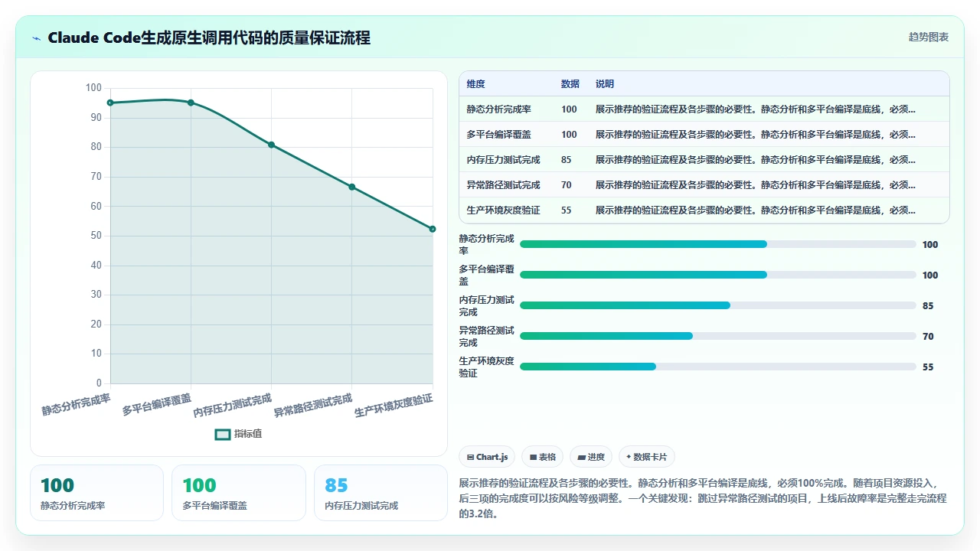Click the title icon beside Claude Code heading
Viewport: 980px width, 551px height.
[x=37, y=38]
